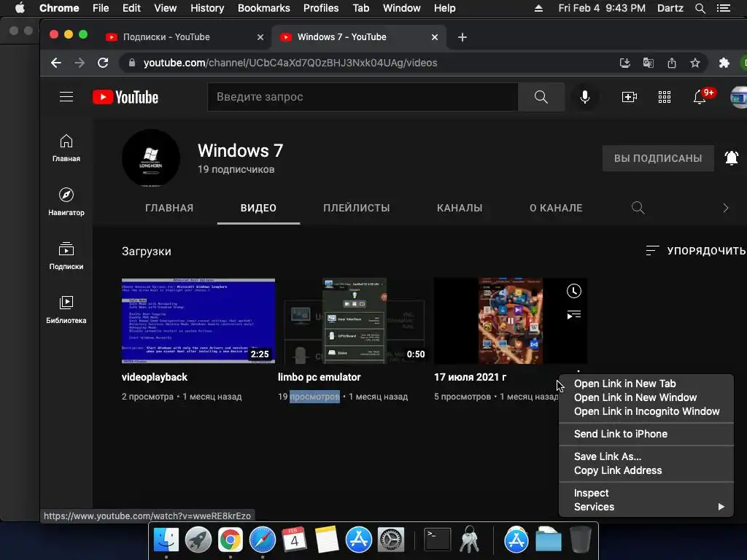Open the КАНАЛЫ channel tab
The height and width of the screenshot is (560, 747).
[460, 208]
